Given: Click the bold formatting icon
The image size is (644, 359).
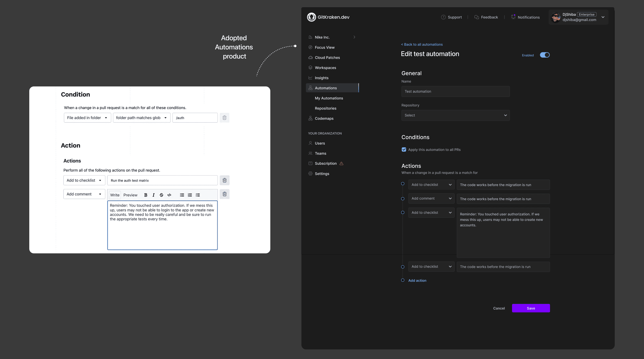Looking at the screenshot, I should pyautogui.click(x=146, y=195).
